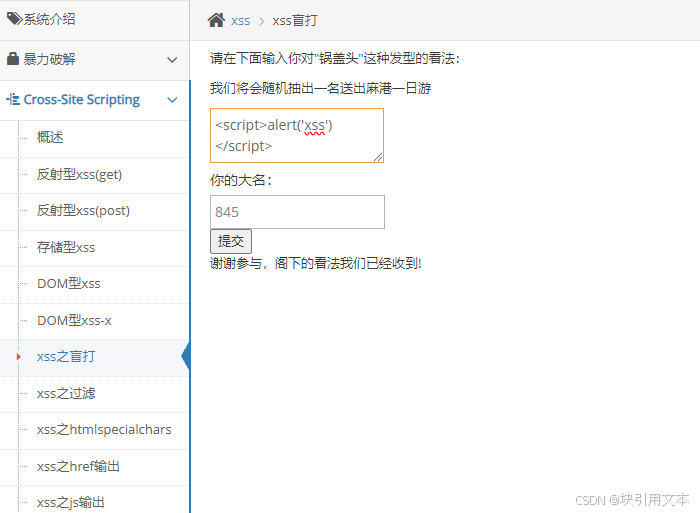Click the xss breadcrumb link

(x=240, y=21)
